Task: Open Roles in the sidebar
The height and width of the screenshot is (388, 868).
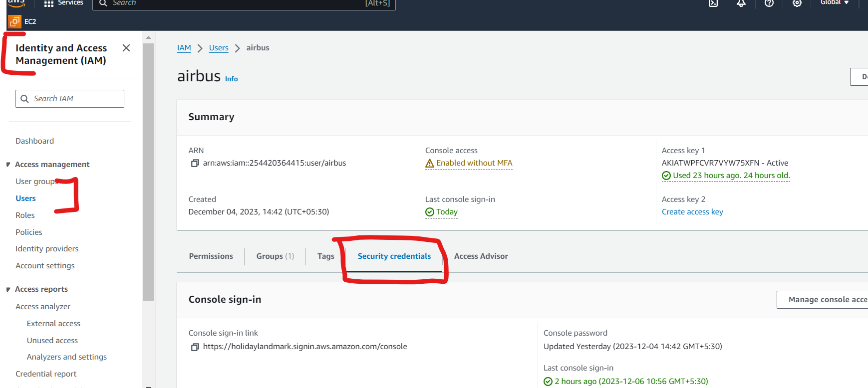Action: [25, 215]
